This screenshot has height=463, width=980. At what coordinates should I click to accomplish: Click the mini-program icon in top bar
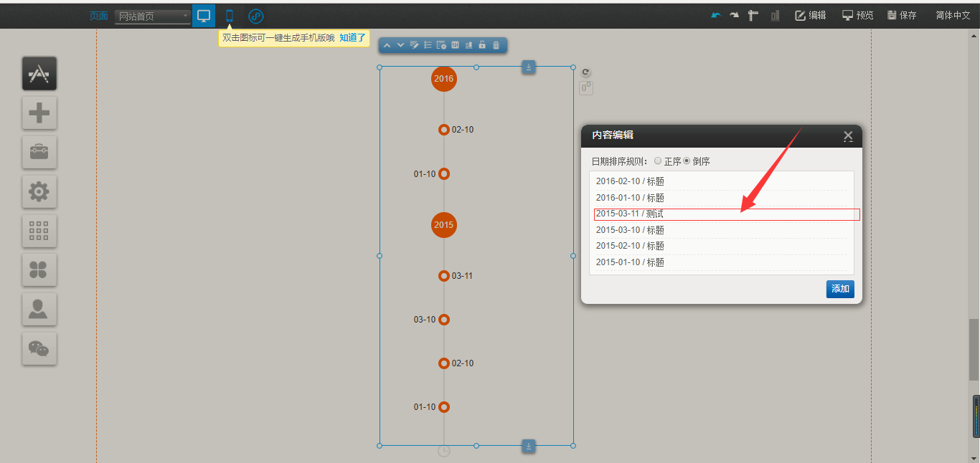pos(255,16)
